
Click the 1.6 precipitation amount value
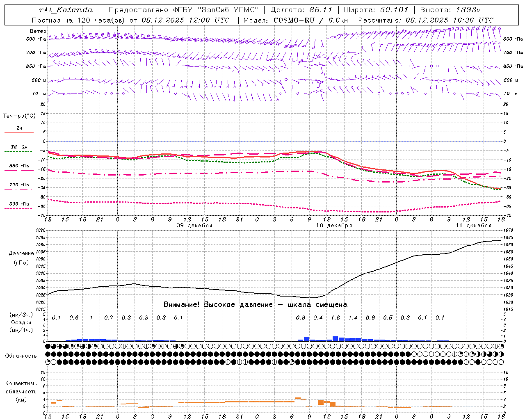click(x=336, y=317)
